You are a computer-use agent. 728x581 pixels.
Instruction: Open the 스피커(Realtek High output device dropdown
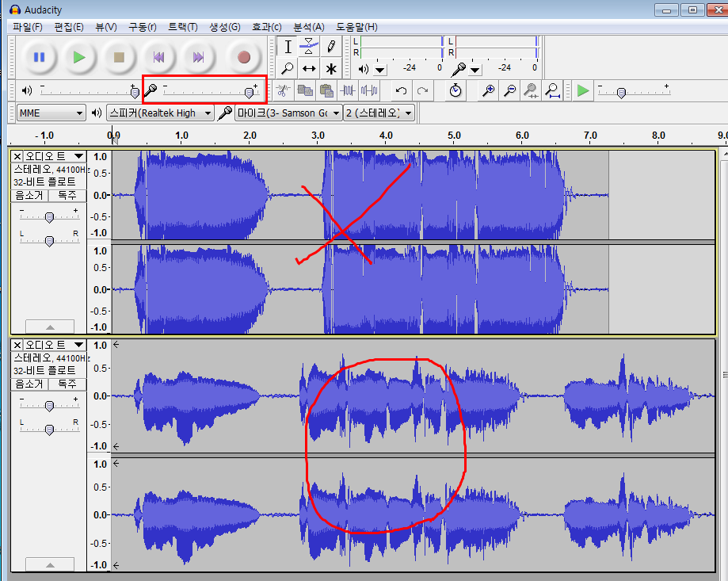160,113
